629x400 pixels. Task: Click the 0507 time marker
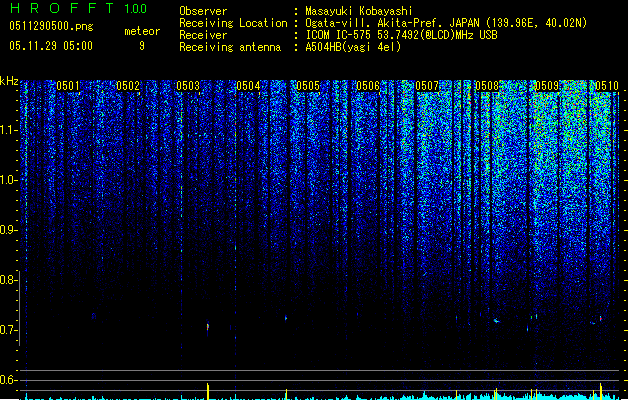pos(427,86)
